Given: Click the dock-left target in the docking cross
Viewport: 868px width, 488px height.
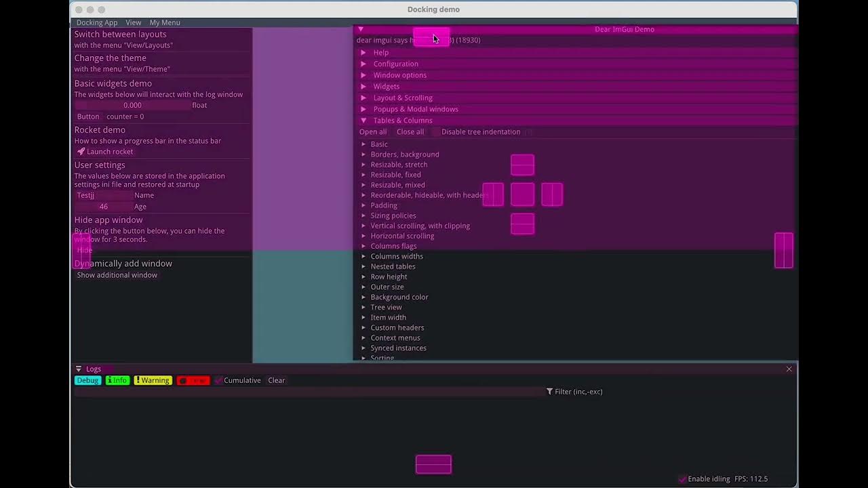Looking at the screenshot, I should click(493, 195).
